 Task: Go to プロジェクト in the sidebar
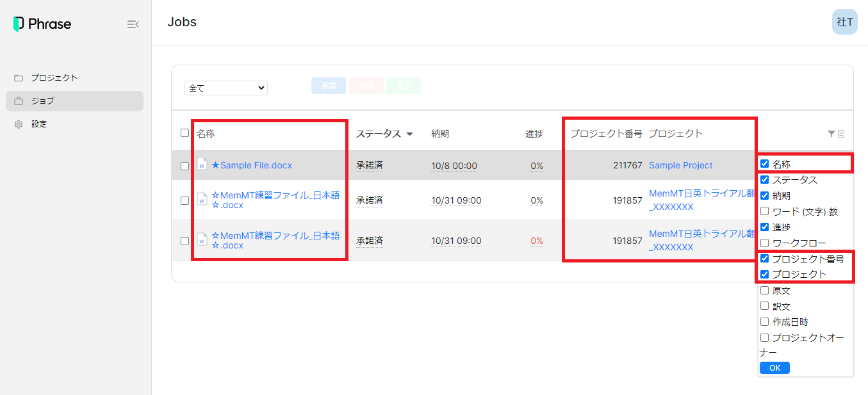point(54,78)
